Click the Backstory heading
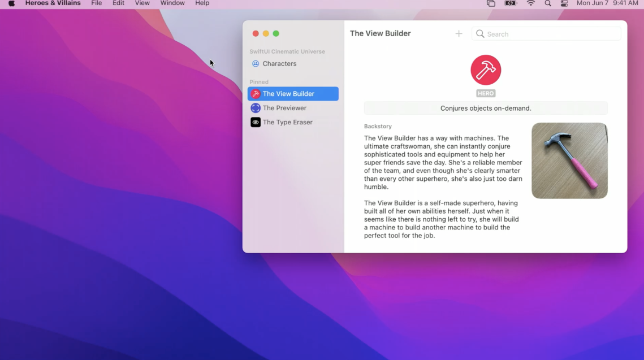Image resolution: width=644 pixels, height=360 pixels. [x=378, y=127]
